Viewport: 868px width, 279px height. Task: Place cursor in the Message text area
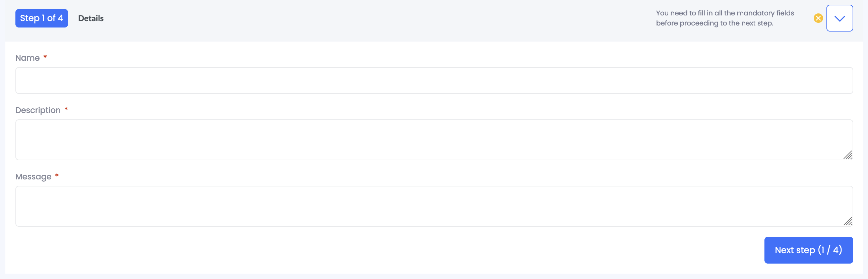434,206
